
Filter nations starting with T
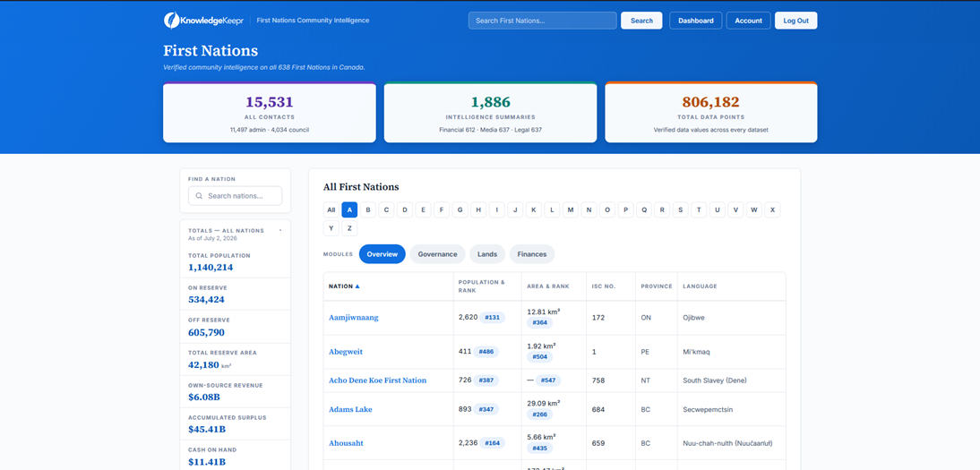pos(700,210)
